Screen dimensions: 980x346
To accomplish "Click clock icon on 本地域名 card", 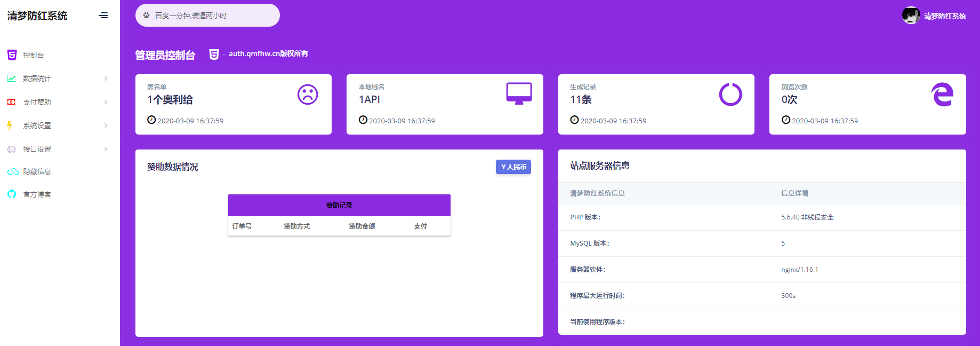I will coord(363,120).
